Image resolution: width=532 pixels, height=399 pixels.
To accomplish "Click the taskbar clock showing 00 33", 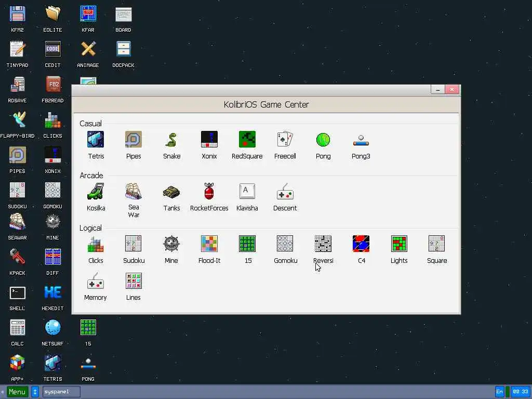I will click(520, 392).
